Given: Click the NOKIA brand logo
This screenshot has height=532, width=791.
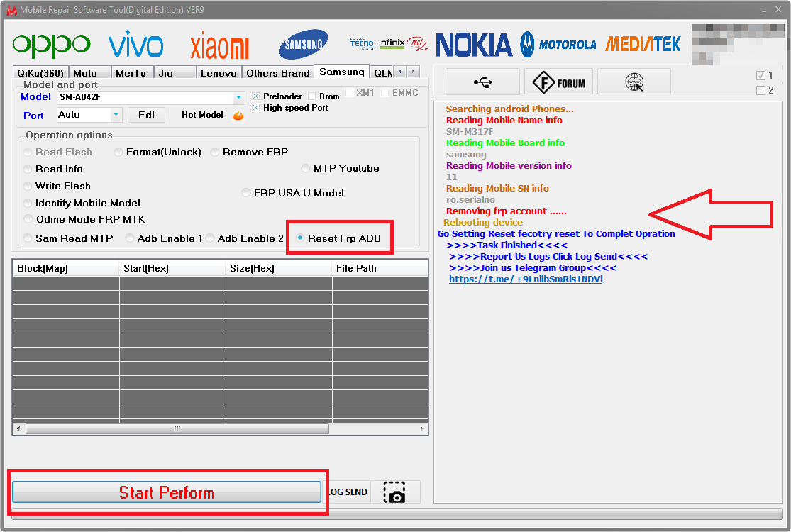Looking at the screenshot, I should pyautogui.click(x=474, y=45).
